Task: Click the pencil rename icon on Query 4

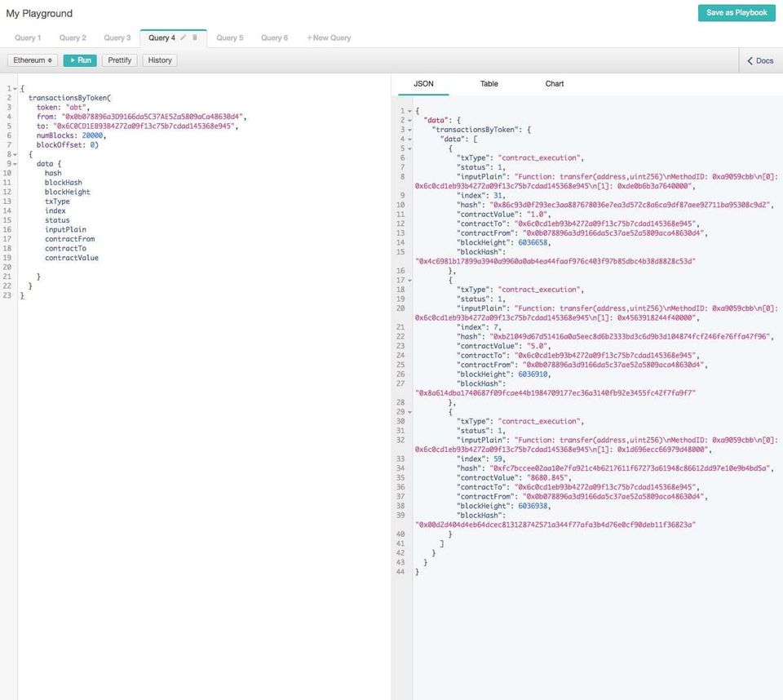Action: tap(184, 38)
